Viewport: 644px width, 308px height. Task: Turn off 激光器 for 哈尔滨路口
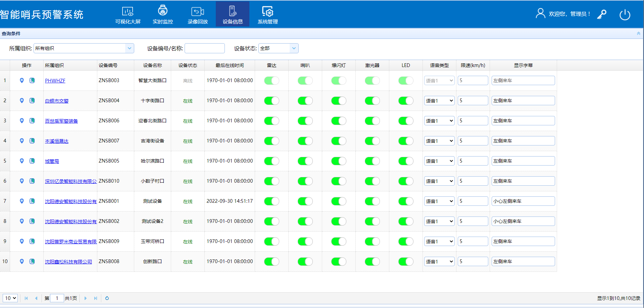[372, 161]
